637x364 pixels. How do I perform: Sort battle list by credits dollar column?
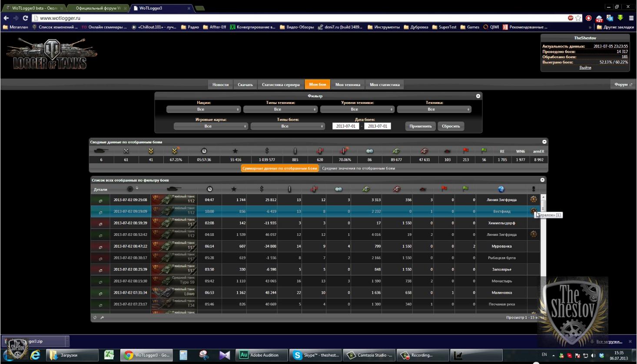click(x=262, y=189)
